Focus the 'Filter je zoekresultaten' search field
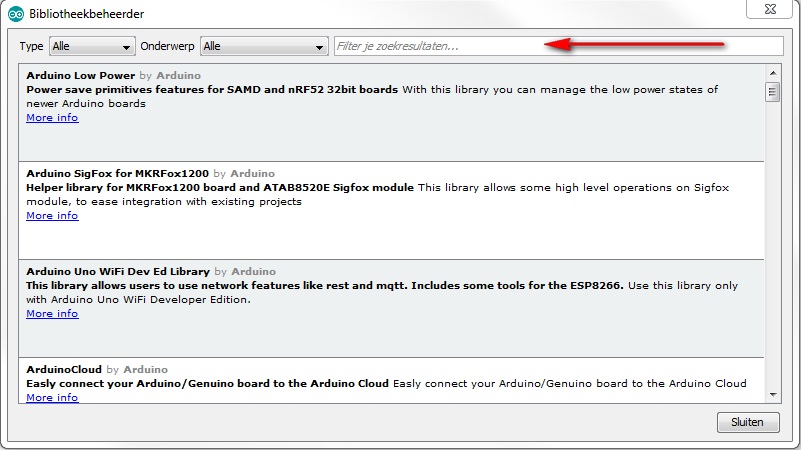The width and height of the screenshot is (801, 450). coord(558,46)
